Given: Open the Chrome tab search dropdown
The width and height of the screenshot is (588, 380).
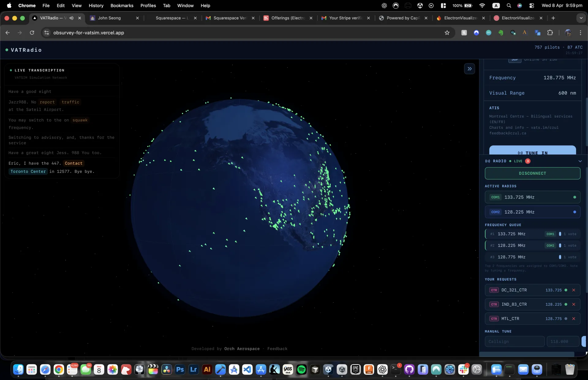Looking at the screenshot, I should 581,18.
